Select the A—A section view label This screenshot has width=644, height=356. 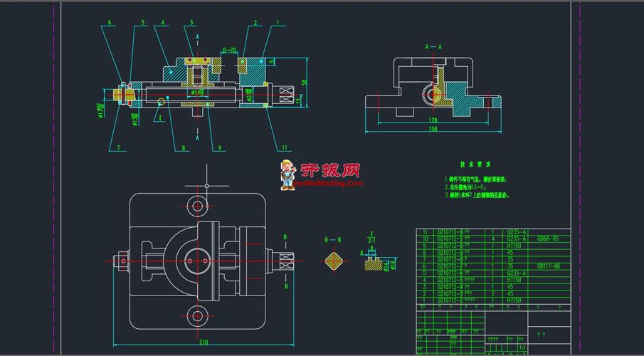coord(433,46)
